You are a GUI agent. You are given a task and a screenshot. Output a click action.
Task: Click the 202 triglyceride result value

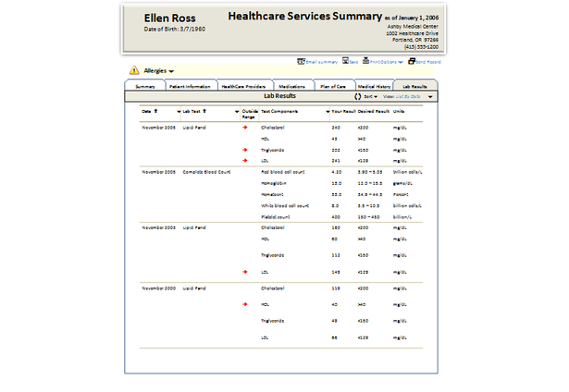pyautogui.click(x=336, y=150)
